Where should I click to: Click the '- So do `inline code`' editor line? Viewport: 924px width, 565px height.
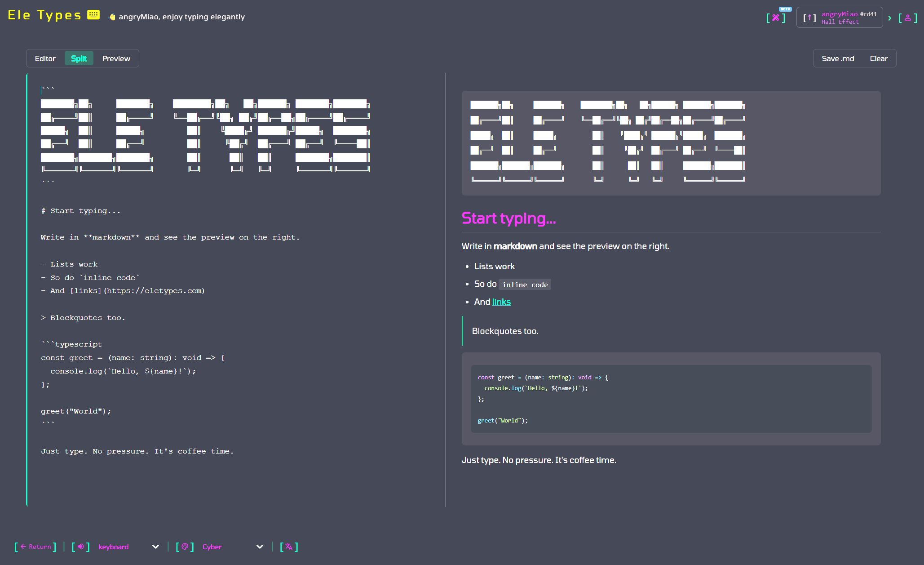click(x=90, y=278)
